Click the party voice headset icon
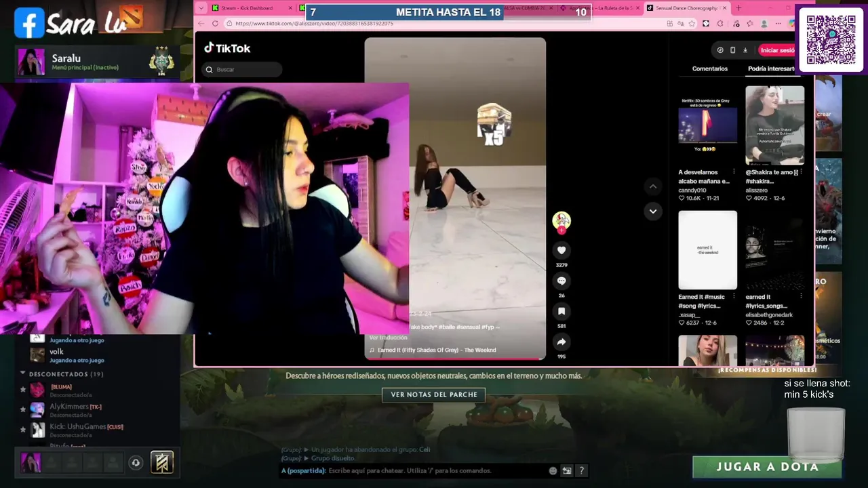Image resolution: width=868 pixels, height=488 pixels. 136,463
